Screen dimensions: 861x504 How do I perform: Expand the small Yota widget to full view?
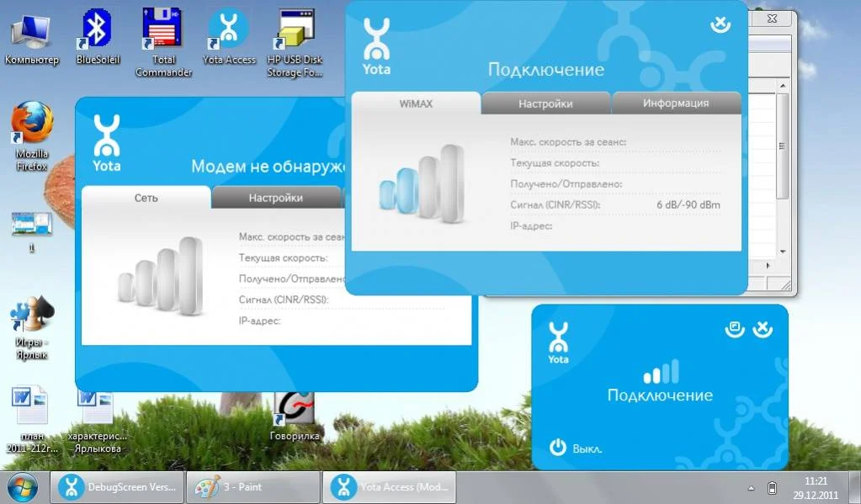pos(734,329)
